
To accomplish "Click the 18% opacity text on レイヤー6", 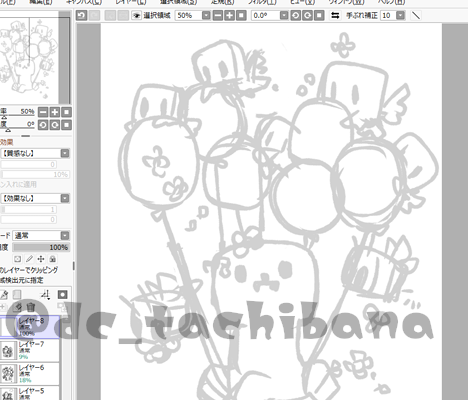I will (x=25, y=380).
